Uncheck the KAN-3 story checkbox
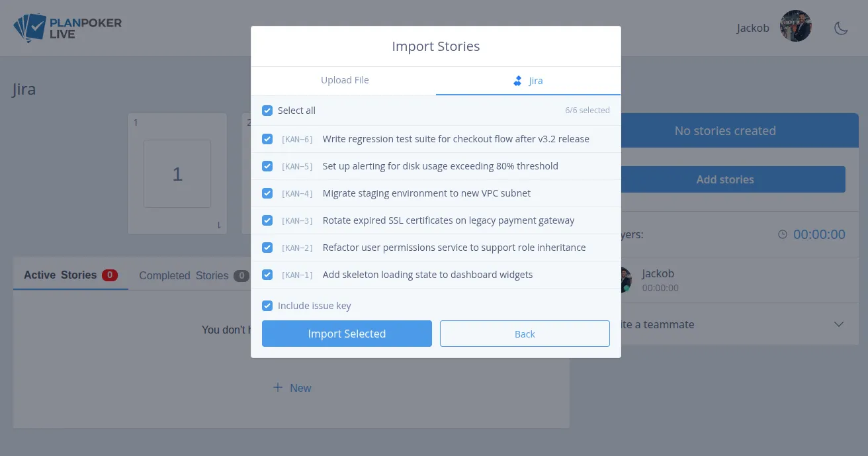The height and width of the screenshot is (456, 868). click(267, 220)
